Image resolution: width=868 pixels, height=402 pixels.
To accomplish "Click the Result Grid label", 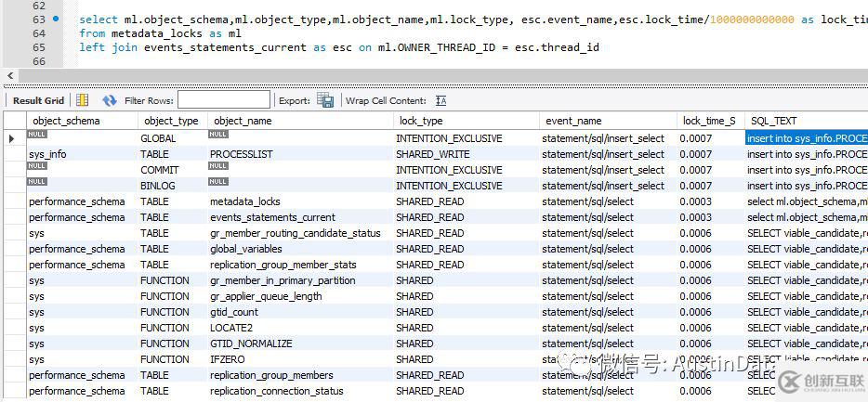I will coord(38,100).
